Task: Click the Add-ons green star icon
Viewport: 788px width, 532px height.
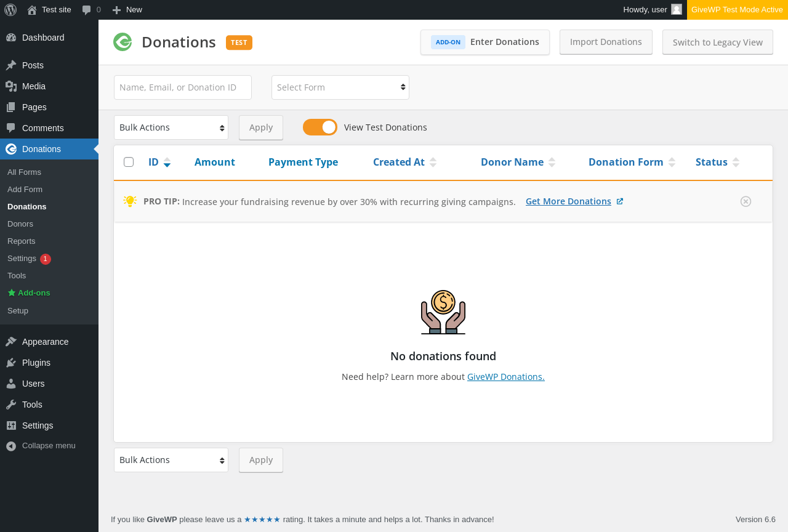Action: [x=12, y=293]
